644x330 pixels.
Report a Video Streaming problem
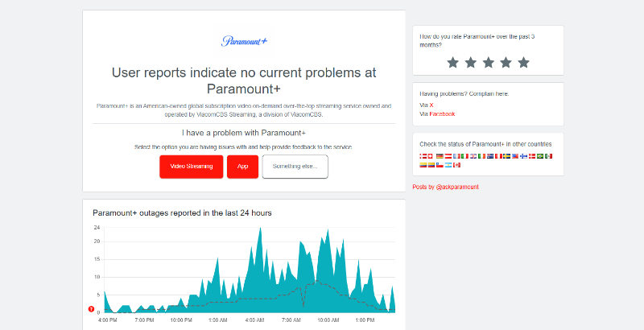coord(192,167)
